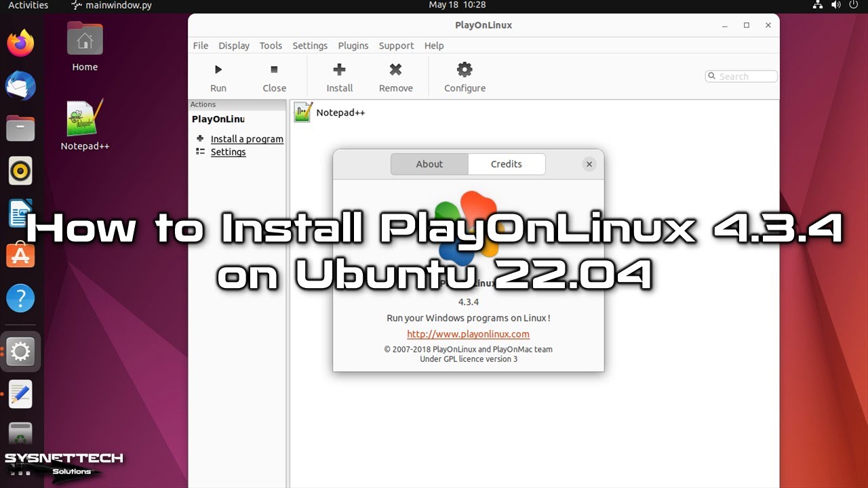
Task: Select Notepad++ in the application list
Action: tap(330, 113)
